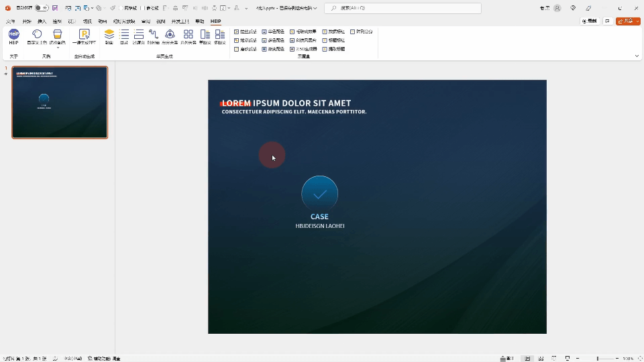Open the orange Share button dropdown arrow
The height and width of the screenshot is (362, 644).
[637, 21]
